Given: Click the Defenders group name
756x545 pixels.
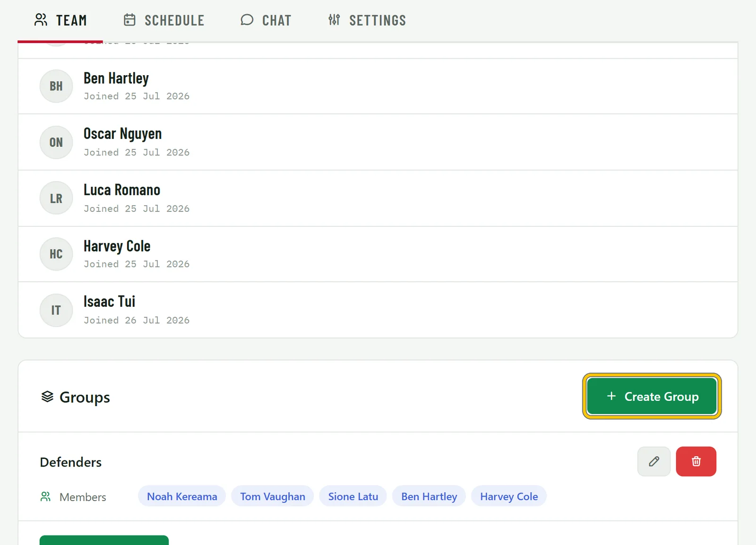Looking at the screenshot, I should [x=71, y=462].
